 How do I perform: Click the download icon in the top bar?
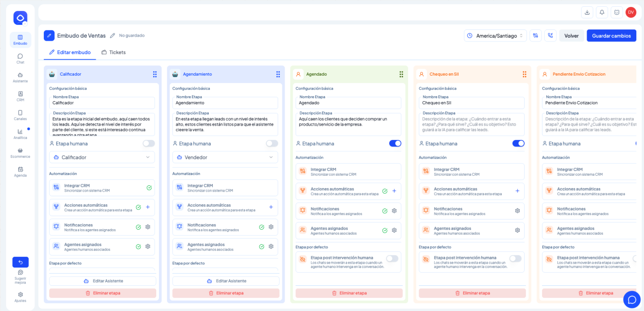[x=587, y=12]
